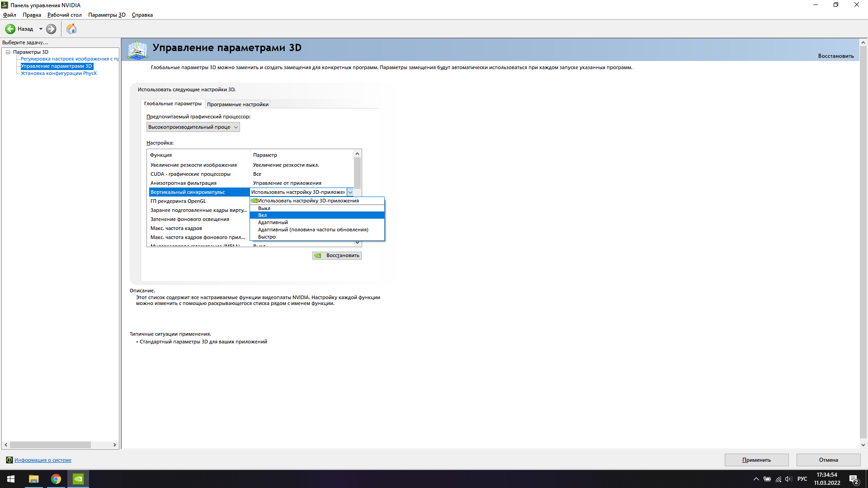Click the Применить button
The width and height of the screenshot is (868, 488).
(756, 460)
